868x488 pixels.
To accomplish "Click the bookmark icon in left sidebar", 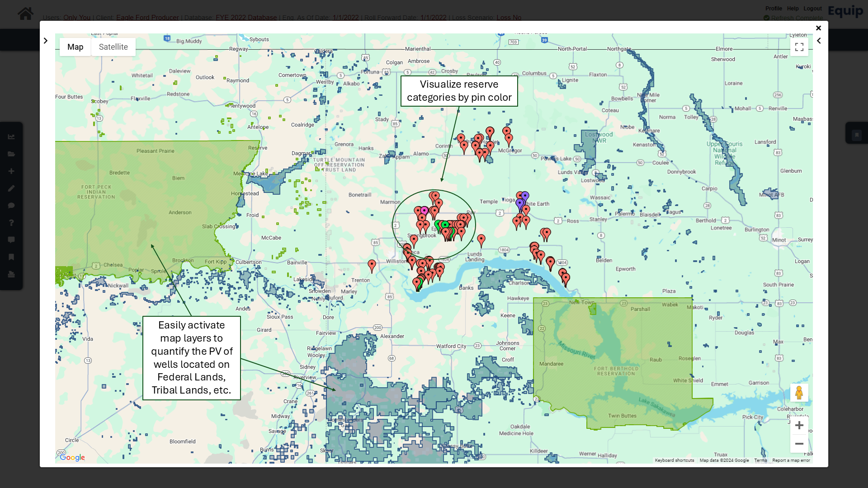I will [11, 257].
